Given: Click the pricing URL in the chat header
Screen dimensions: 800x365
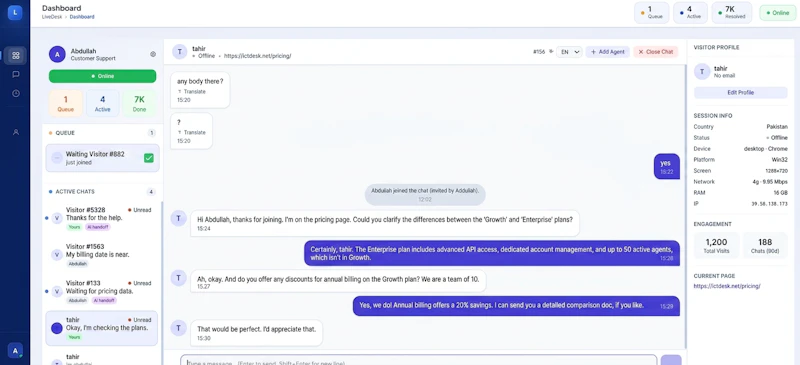Looking at the screenshot, I should 258,56.
